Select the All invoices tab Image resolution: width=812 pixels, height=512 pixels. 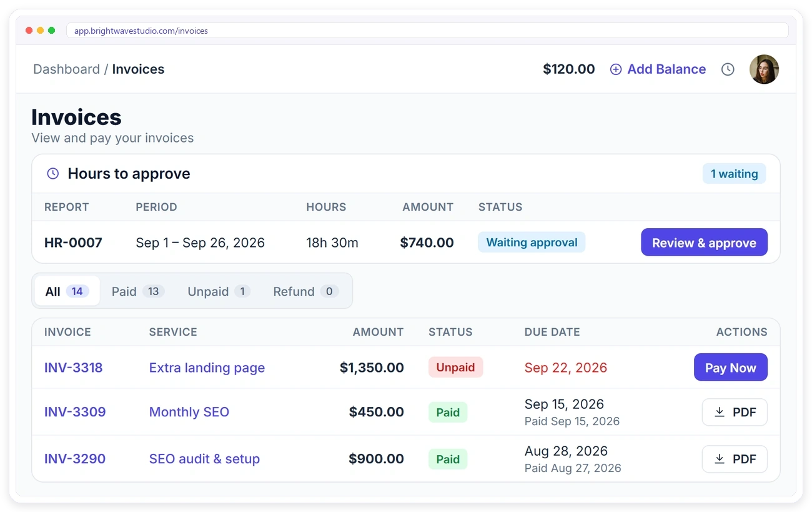tap(67, 291)
